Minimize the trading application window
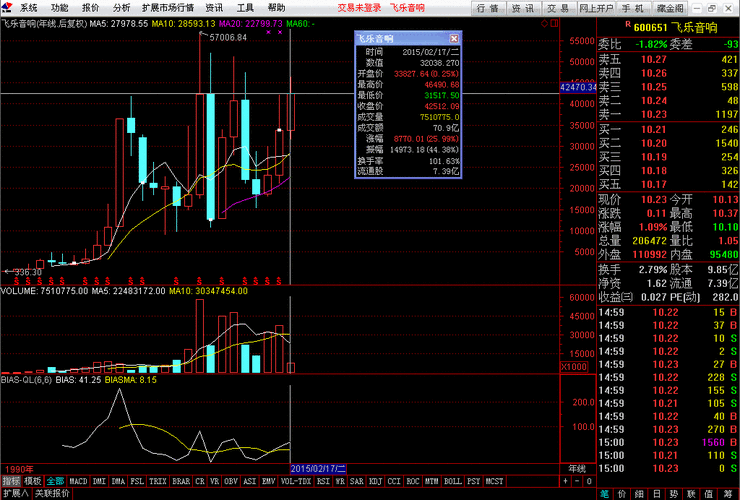Screen dimensions: 740x500 [698, 8]
